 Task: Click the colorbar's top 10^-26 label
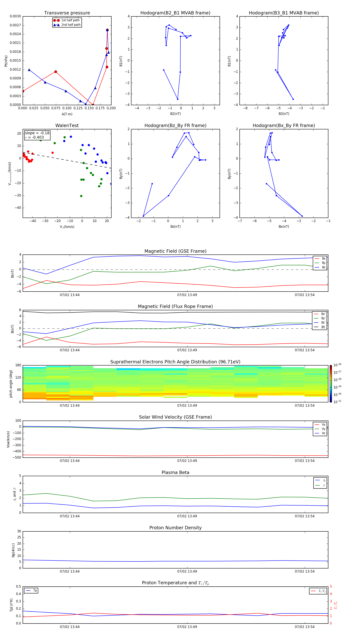pos(337,365)
